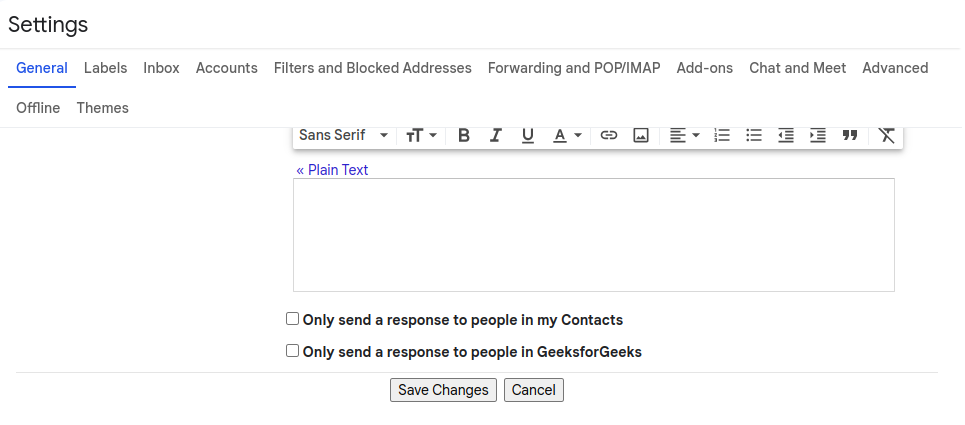Open the text size dropdown
The width and height of the screenshot is (965, 425).
coord(422,136)
